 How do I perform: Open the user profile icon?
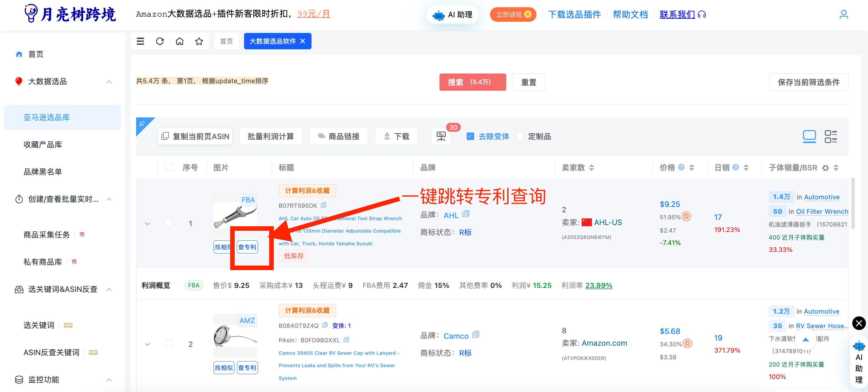coord(844,15)
